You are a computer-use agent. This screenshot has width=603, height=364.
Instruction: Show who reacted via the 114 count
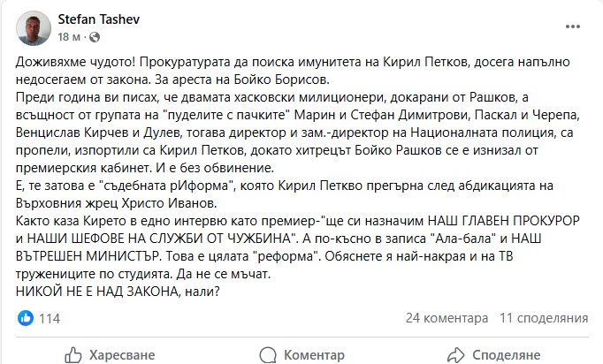point(50,318)
